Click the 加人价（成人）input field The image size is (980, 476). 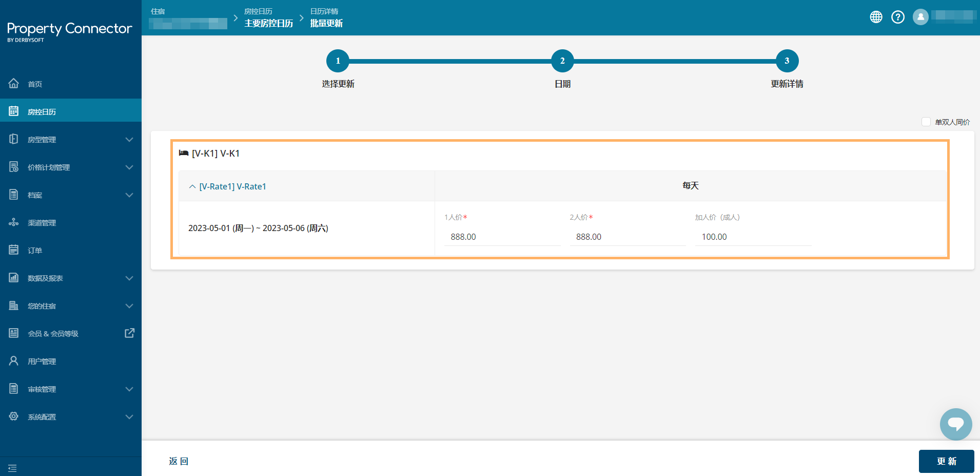pyautogui.click(x=753, y=237)
